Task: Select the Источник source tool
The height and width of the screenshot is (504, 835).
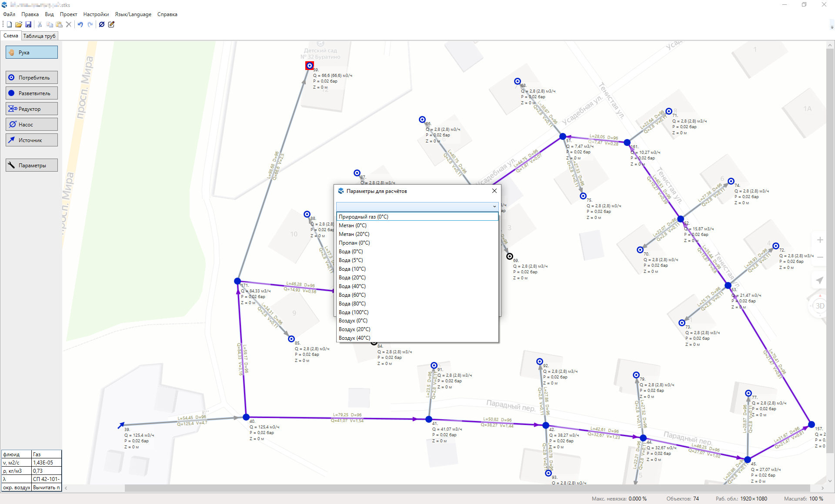Action: tap(32, 140)
